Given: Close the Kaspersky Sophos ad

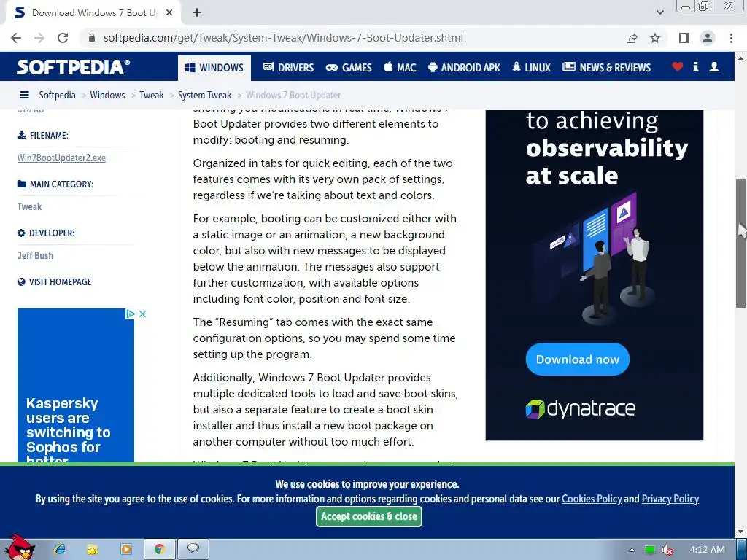Looking at the screenshot, I should tap(142, 314).
